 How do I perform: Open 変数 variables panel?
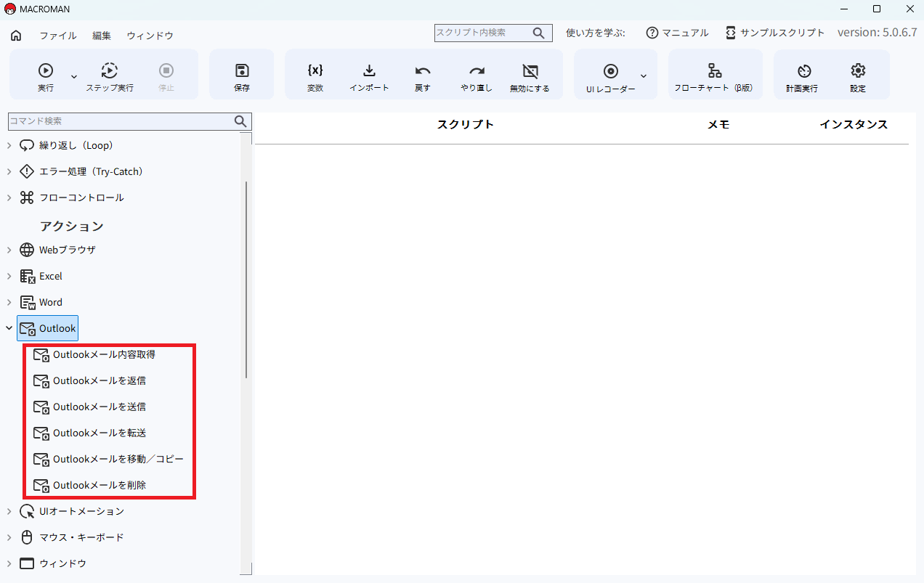(315, 78)
